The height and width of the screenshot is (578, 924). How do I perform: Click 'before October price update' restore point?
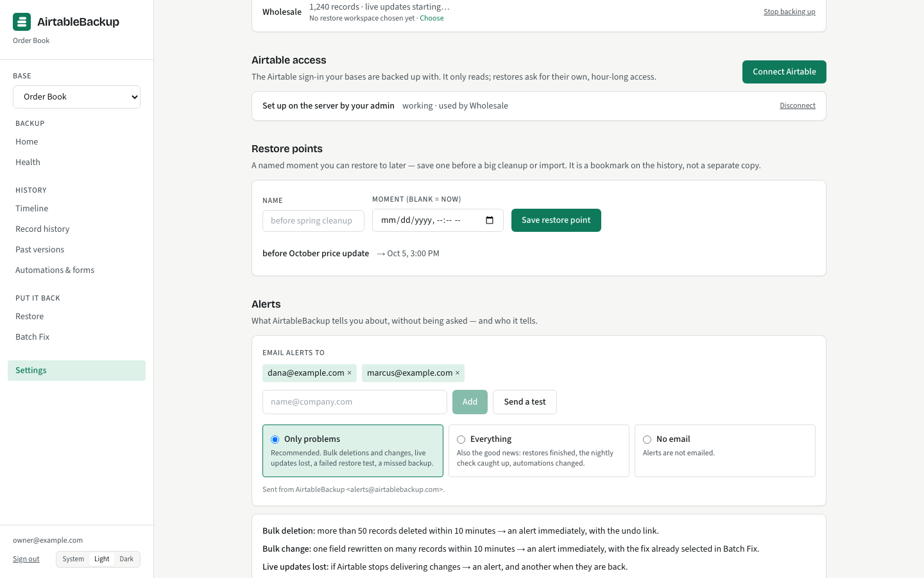(x=316, y=254)
